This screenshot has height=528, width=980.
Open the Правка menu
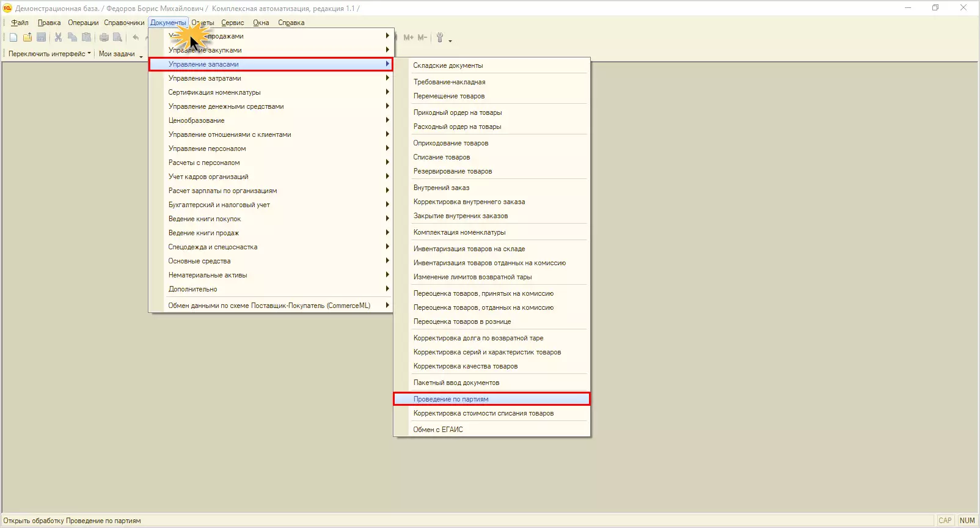49,23
